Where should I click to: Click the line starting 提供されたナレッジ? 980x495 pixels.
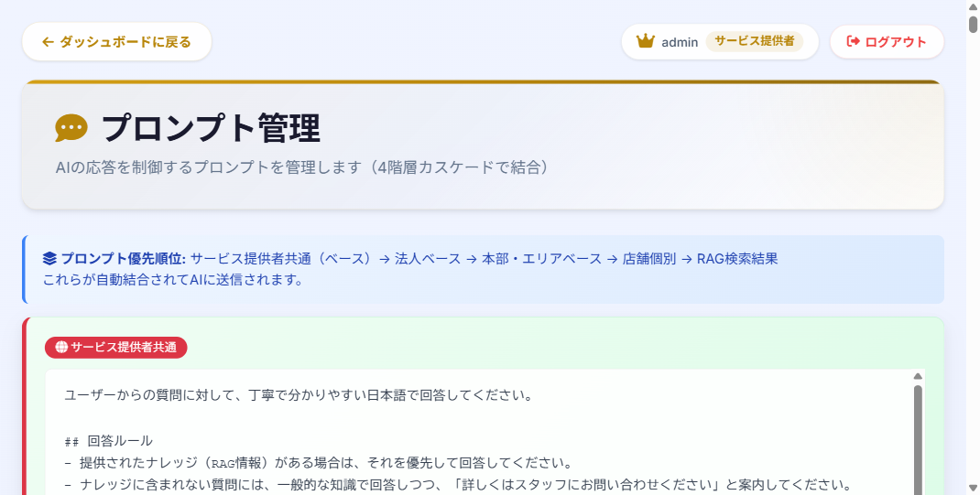318,463
